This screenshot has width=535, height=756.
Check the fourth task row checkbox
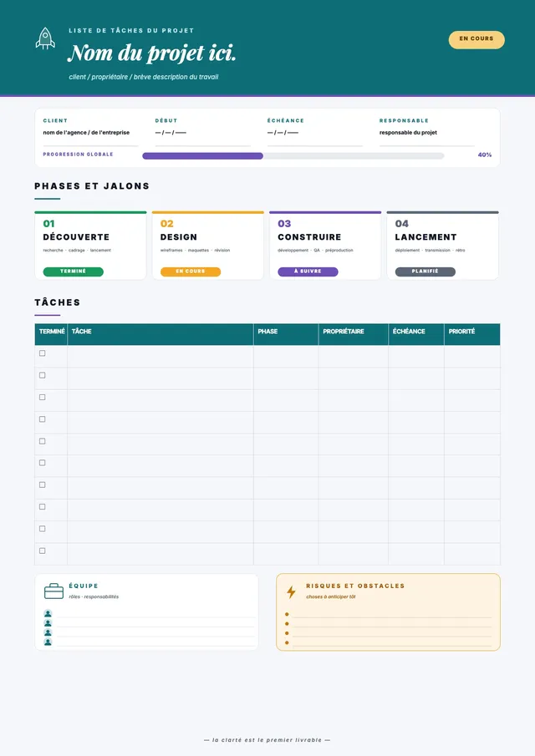pos(43,419)
